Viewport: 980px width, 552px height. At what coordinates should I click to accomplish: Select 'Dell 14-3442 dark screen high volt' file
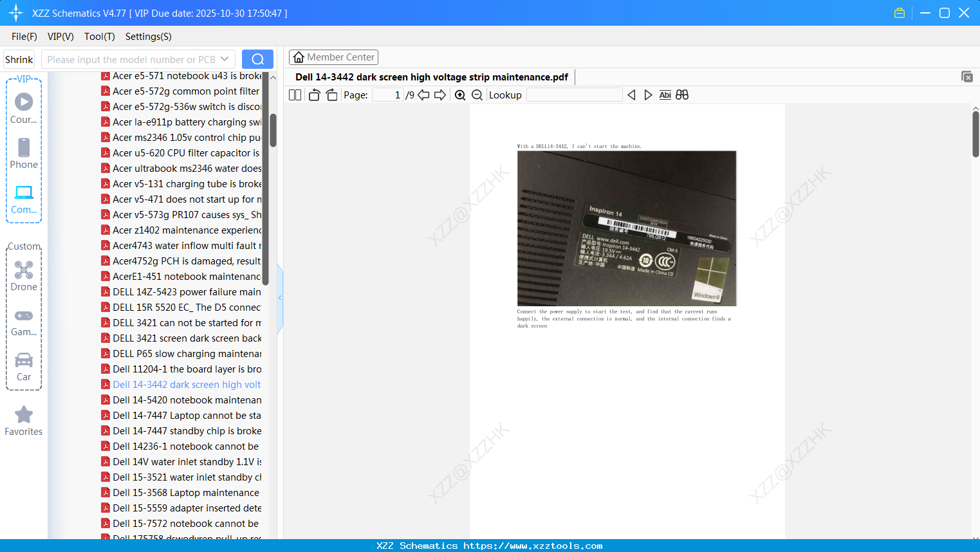point(181,385)
